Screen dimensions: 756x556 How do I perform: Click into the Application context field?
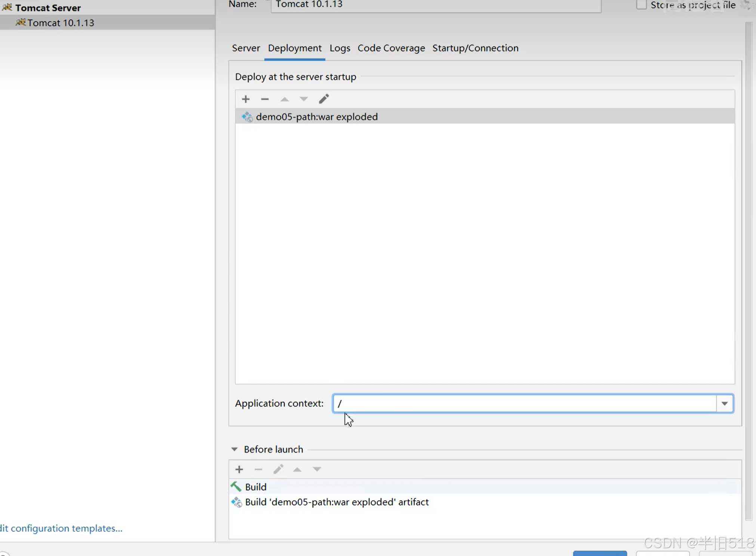525,404
